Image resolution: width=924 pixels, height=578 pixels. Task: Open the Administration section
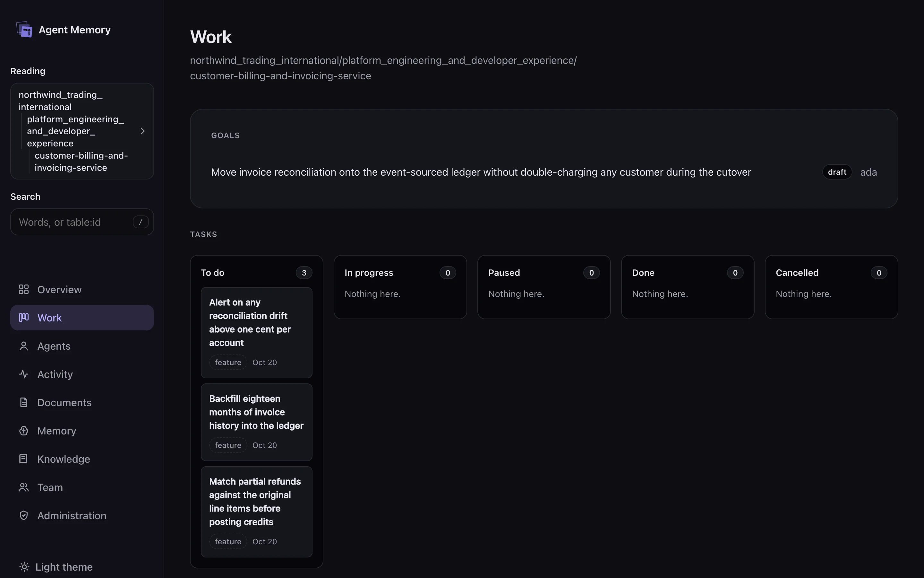82,515
